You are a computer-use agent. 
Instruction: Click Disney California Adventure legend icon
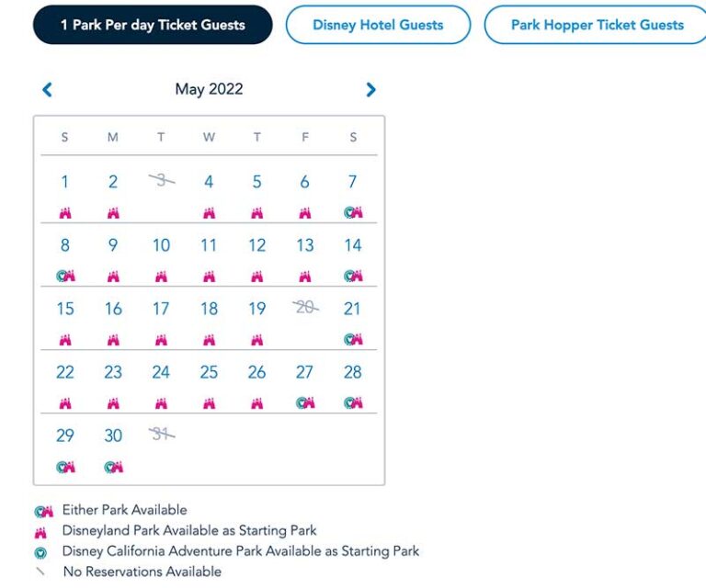pos(40,552)
